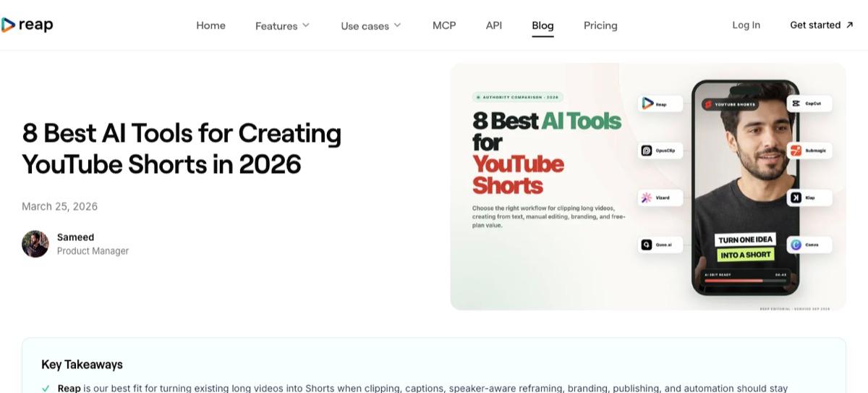Click the Product Manager subtitle text

[x=93, y=251]
